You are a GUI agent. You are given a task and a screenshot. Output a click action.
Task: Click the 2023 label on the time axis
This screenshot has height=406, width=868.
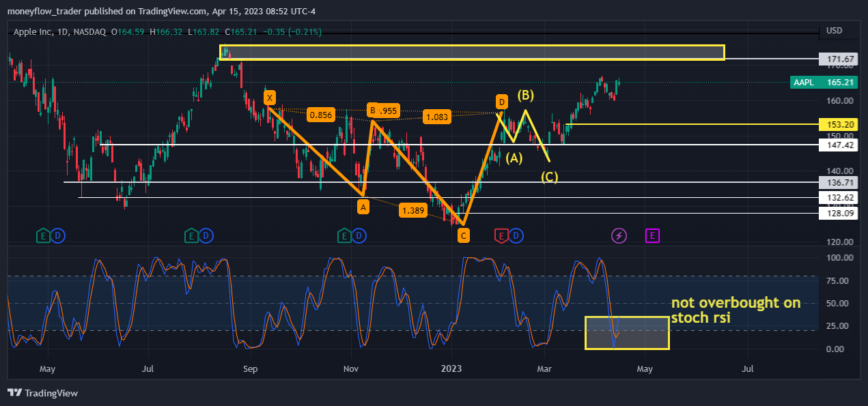click(451, 369)
